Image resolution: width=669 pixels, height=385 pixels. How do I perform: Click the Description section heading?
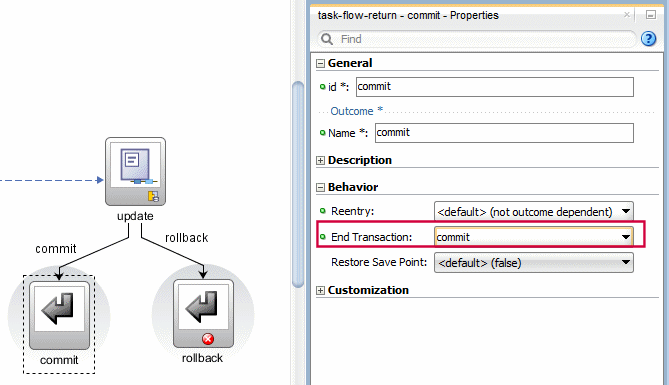pos(360,160)
